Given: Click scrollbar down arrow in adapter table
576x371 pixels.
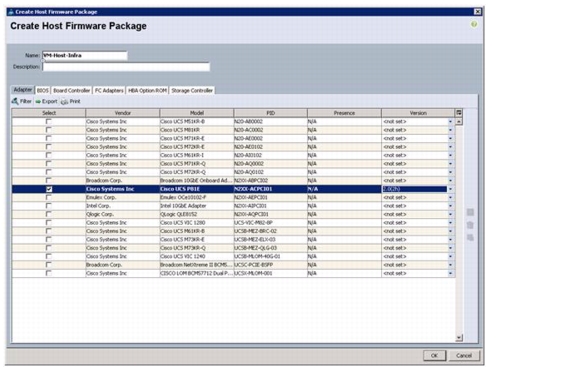Looking at the screenshot, I should [x=459, y=338].
